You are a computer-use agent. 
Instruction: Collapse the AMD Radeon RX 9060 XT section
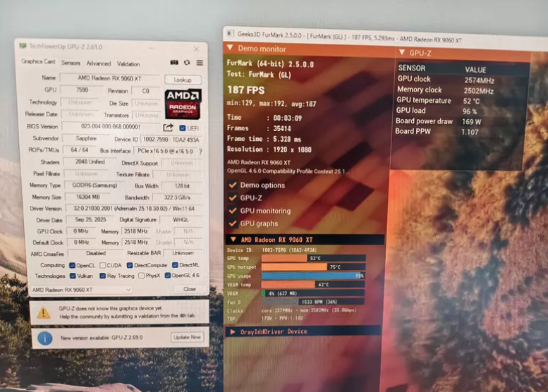[233, 239]
